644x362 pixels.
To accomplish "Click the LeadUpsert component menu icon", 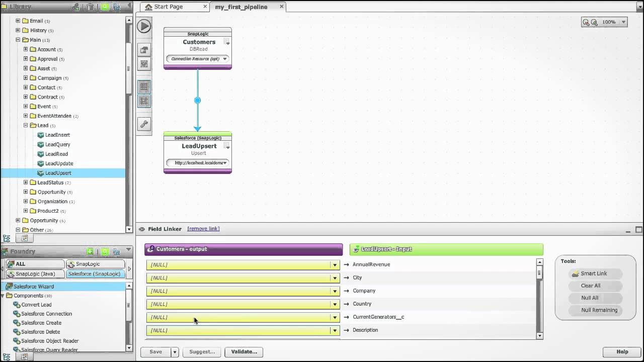I will [x=227, y=146].
